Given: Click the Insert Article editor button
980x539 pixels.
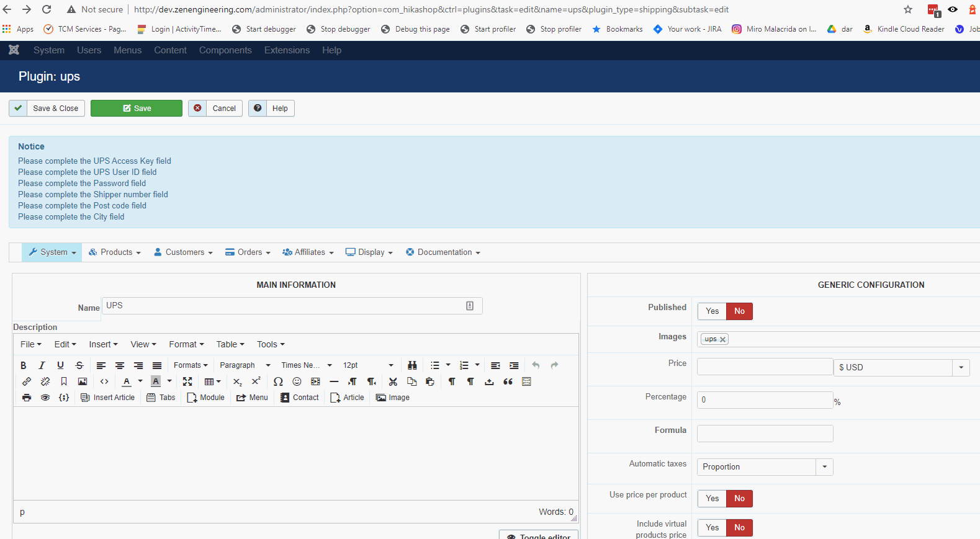Looking at the screenshot, I should (x=108, y=398).
